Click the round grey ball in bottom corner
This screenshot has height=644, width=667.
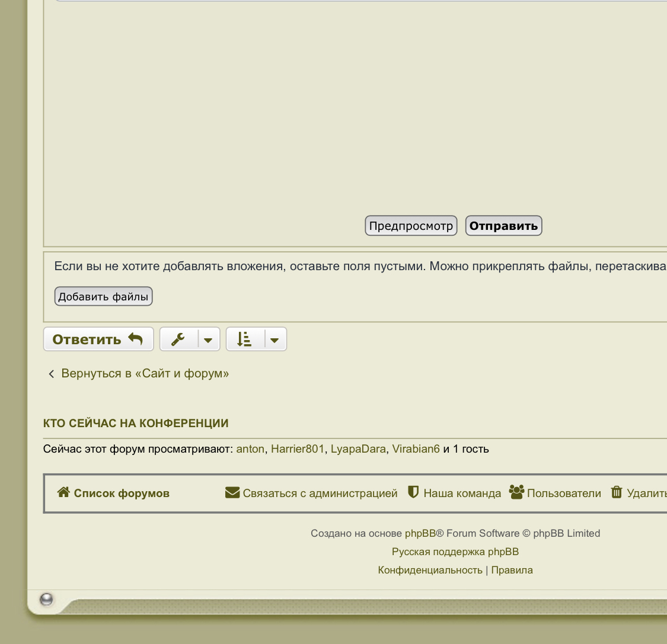click(x=46, y=600)
